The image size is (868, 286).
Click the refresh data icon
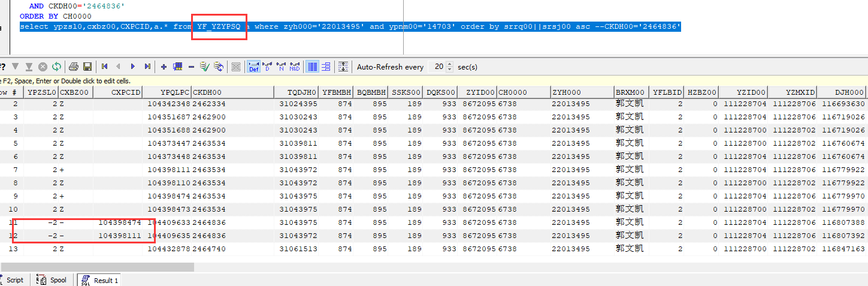pos(56,67)
